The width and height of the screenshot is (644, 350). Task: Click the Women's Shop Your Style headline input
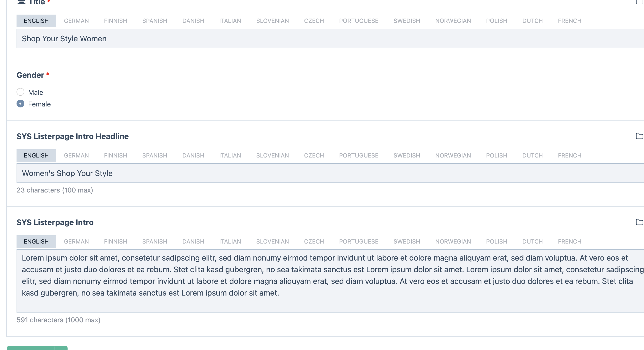point(330,173)
